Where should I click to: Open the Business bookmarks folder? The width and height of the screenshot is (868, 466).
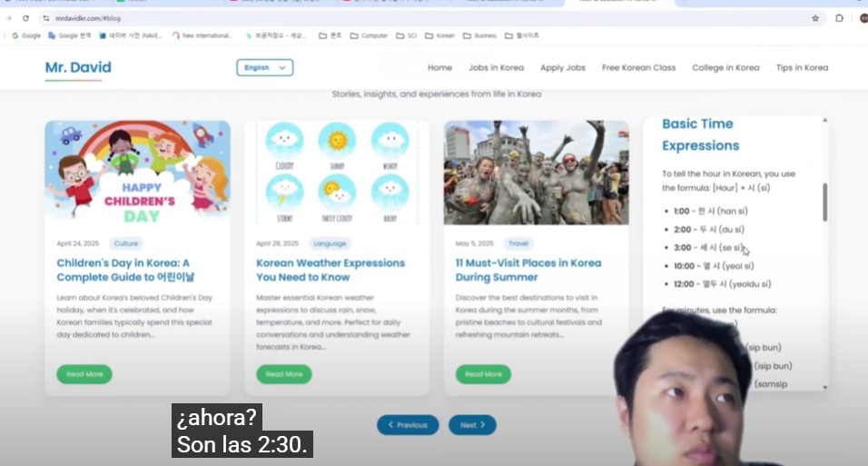coord(480,35)
